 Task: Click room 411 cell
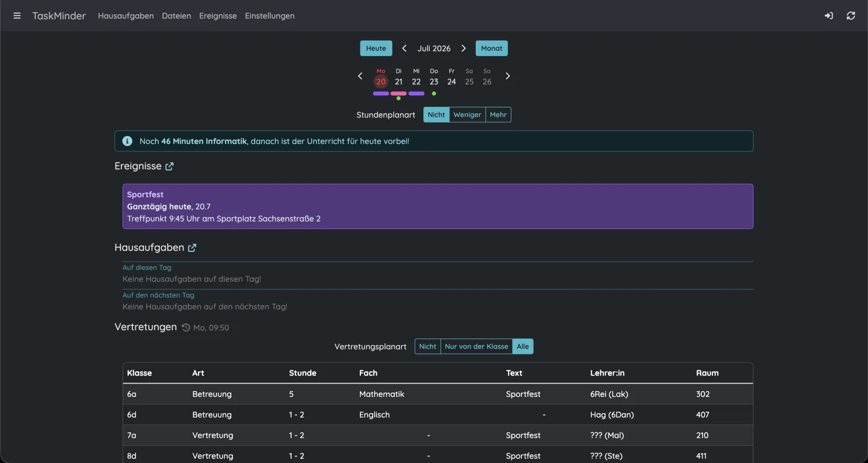[x=701, y=456]
